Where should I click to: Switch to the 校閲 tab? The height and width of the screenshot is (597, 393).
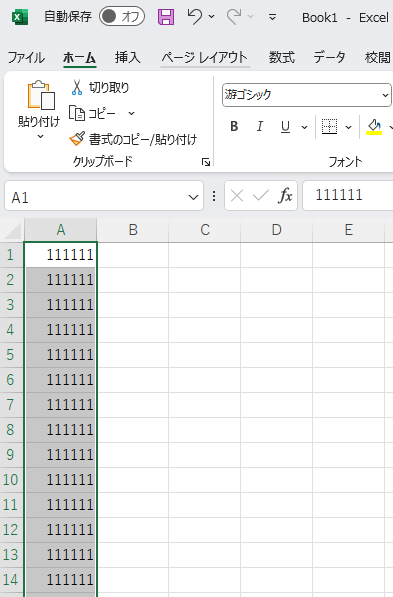pos(378,57)
